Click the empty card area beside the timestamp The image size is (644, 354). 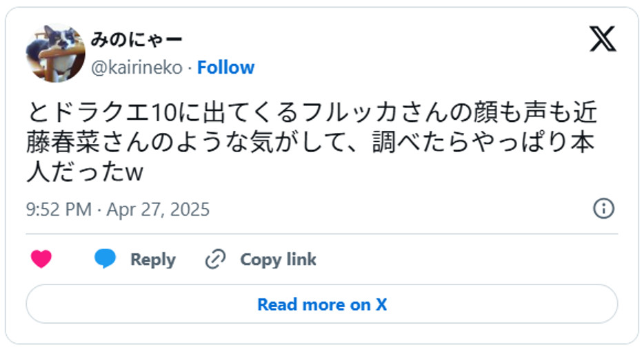coord(400,209)
